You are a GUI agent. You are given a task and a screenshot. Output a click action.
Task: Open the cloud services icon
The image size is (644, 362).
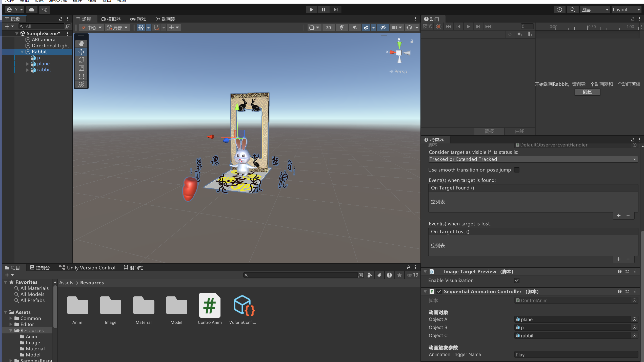click(x=32, y=10)
